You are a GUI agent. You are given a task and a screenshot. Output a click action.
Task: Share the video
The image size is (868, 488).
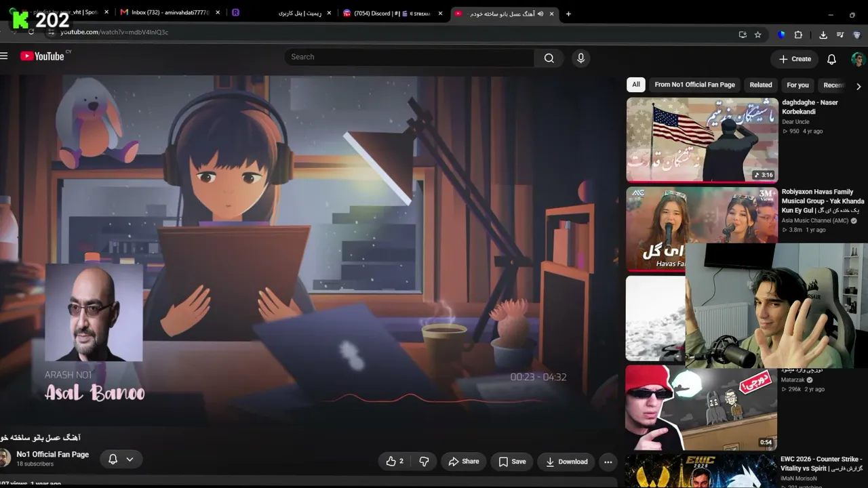pos(463,462)
